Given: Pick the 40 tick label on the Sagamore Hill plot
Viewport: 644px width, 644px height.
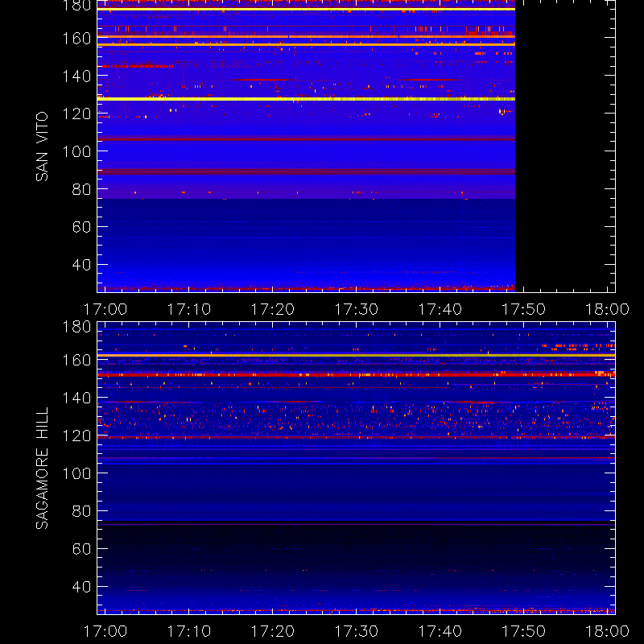Looking at the screenshot, I should tap(81, 587).
